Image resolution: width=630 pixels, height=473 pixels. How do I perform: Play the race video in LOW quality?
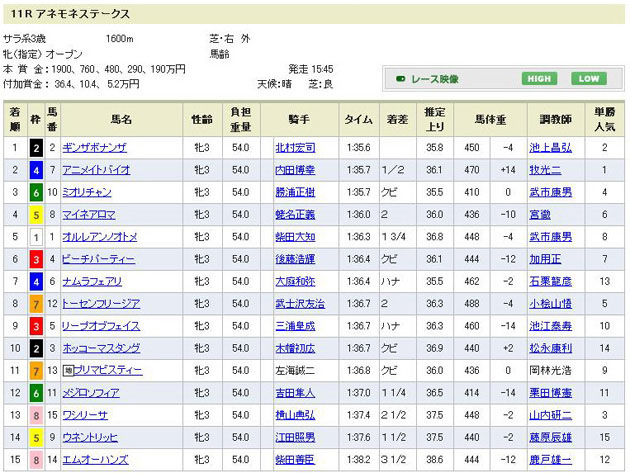pyautogui.click(x=589, y=78)
